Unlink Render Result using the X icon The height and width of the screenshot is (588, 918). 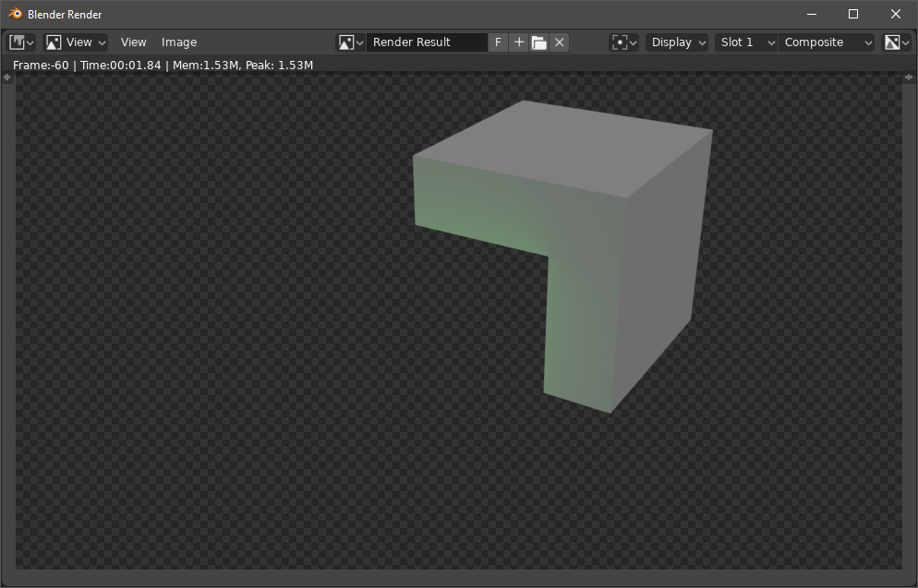click(559, 42)
